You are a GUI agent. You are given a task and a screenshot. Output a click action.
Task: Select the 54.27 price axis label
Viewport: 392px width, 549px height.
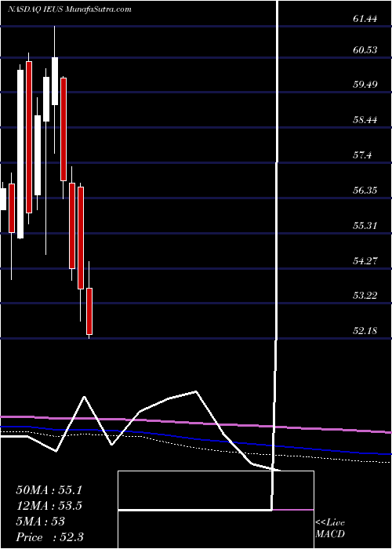365,261
